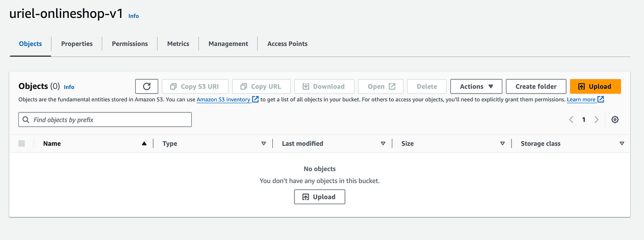Click the refresh objects icon button
The width and height of the screenshot is (644, 240).
(x=147, y=86)
